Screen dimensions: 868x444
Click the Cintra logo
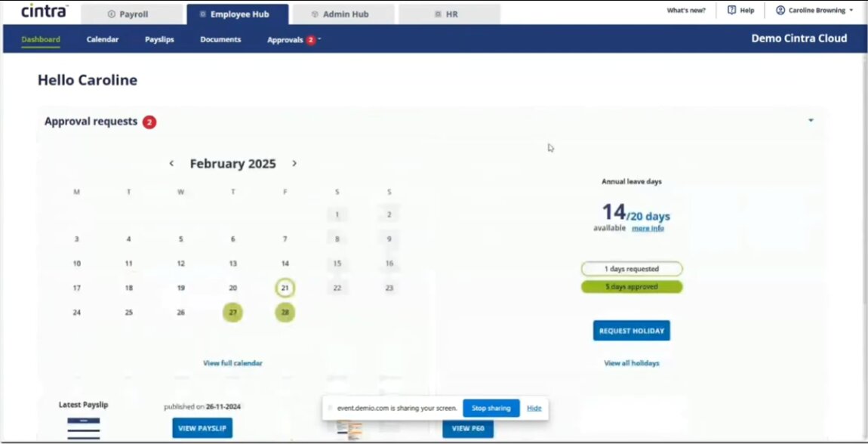click(45, 11)
